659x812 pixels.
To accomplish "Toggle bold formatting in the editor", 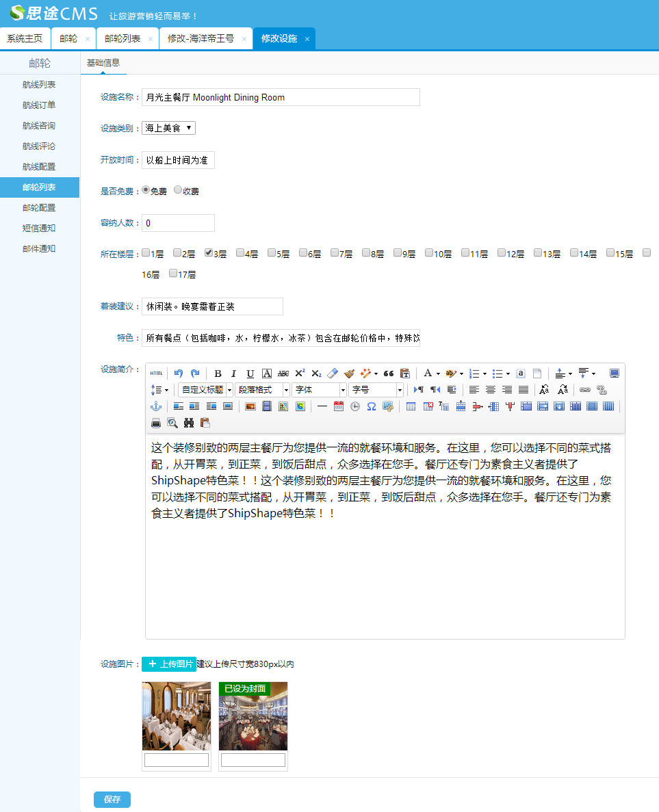I will [218, 374].
